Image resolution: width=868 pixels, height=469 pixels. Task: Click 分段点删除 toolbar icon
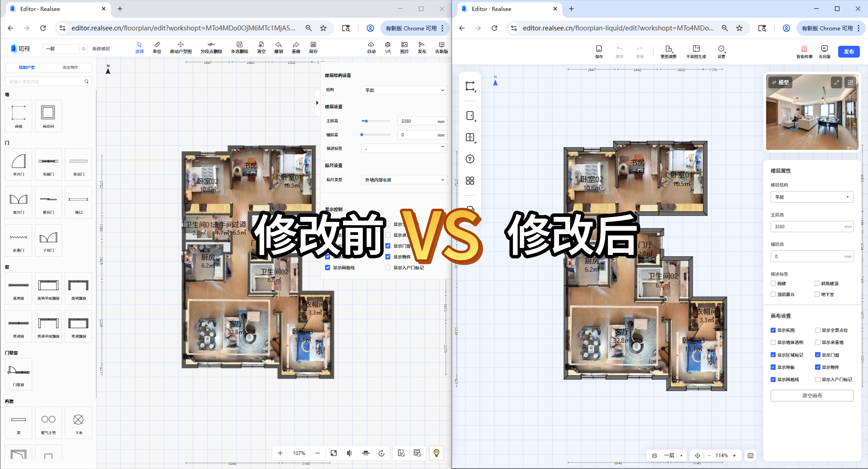(211, 47)
